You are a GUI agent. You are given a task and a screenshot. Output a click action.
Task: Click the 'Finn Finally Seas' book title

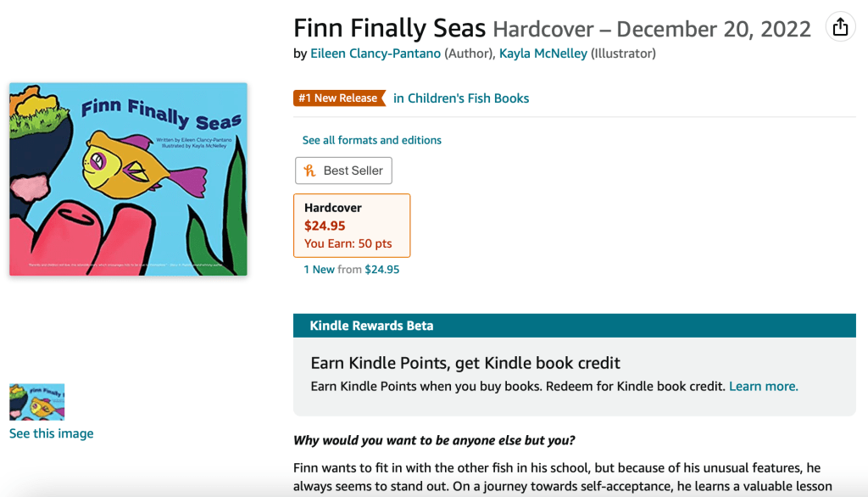(389, 28)
